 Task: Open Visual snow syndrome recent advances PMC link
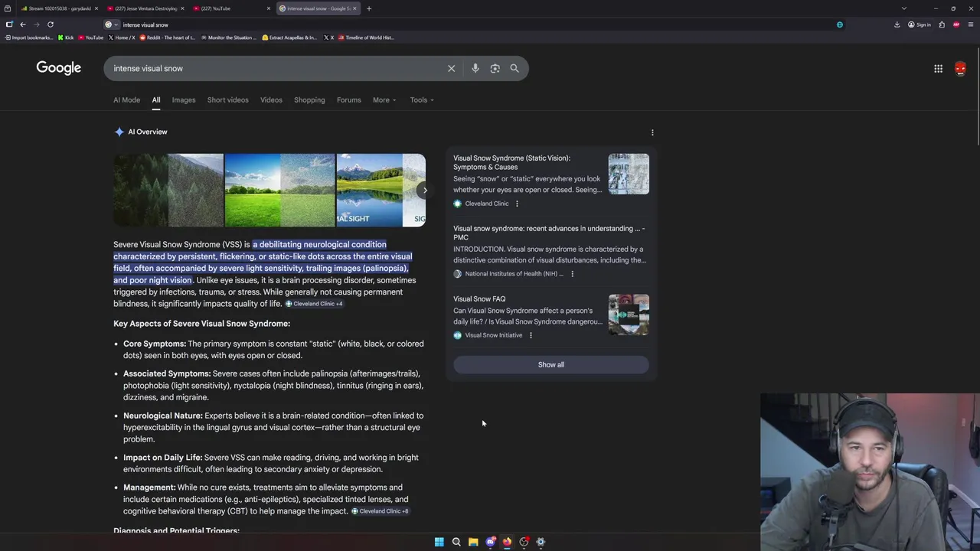coord(549,233)
